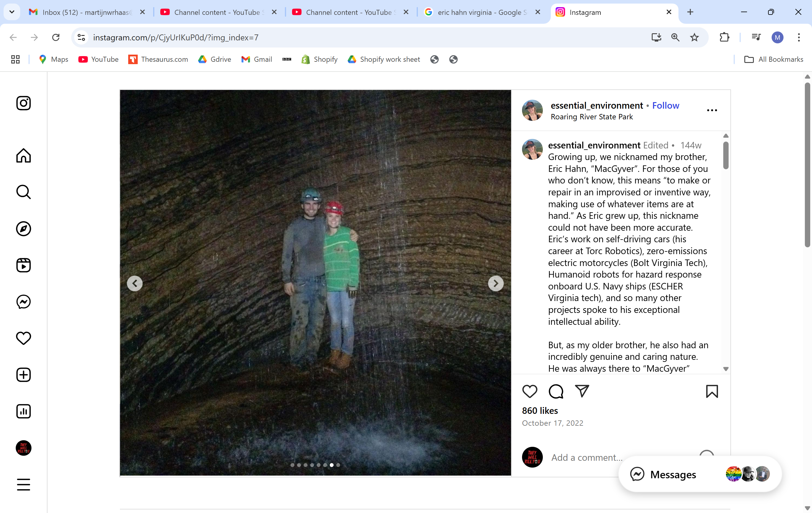Click the Explore compass icon
812x513 pixels.
[23, 229]
